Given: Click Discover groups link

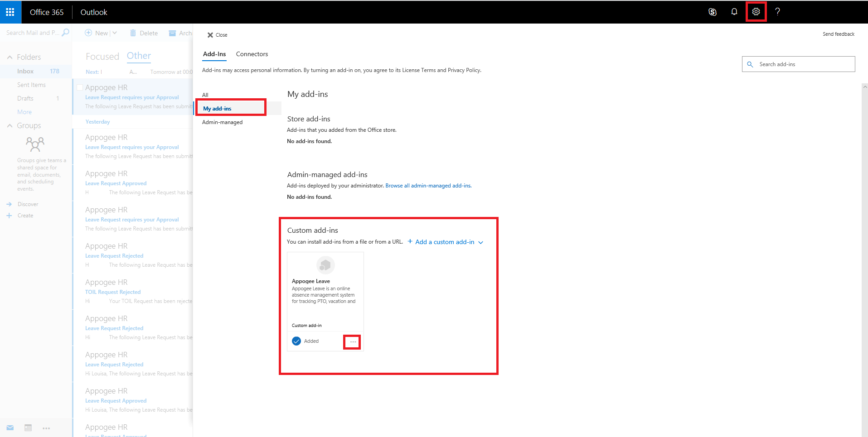Looking at the screenshot, I should tap(28, 204).
